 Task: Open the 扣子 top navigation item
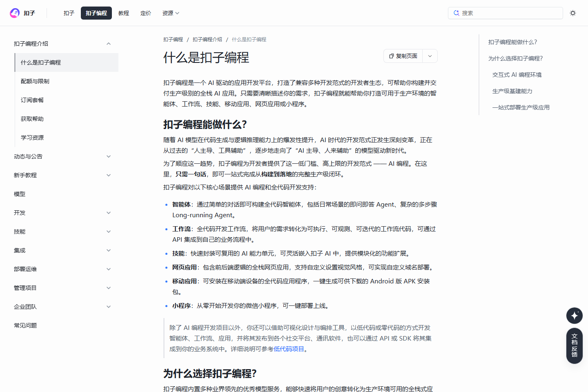(x=69, y=13)
